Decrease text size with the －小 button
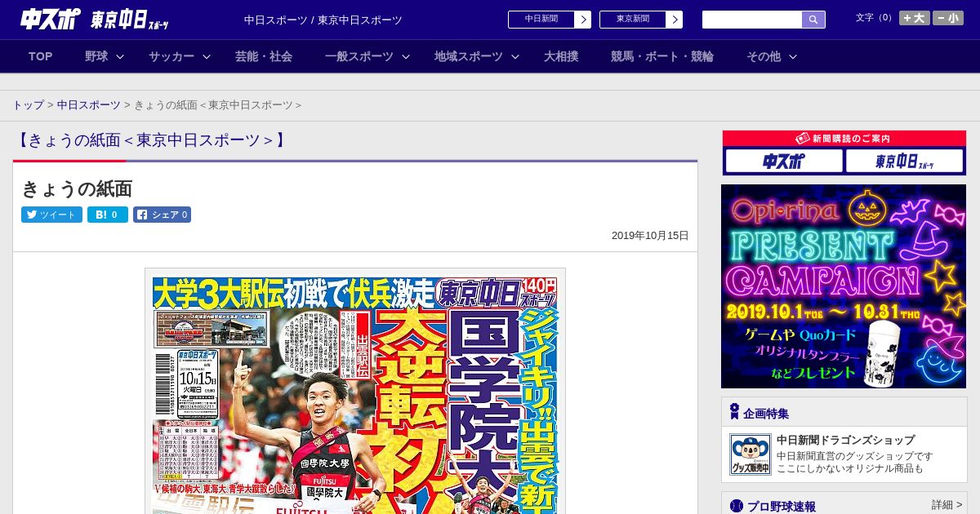The height and width of the screenshot is (514, 980). 948,18
